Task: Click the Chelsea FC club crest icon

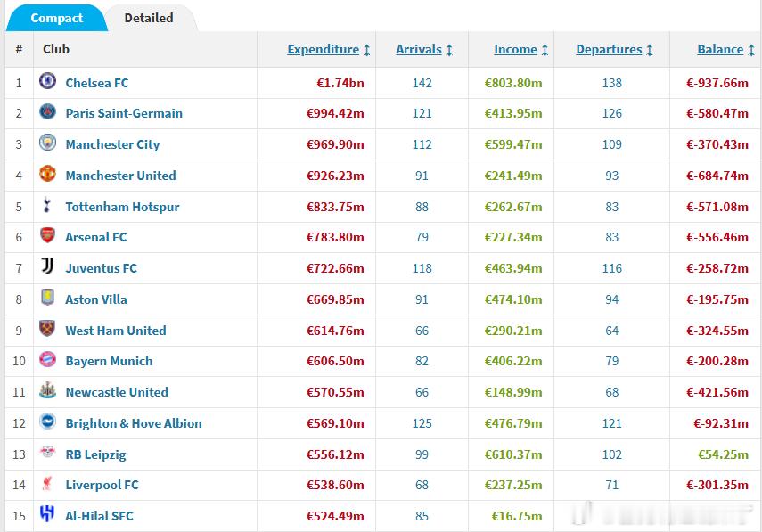Action: [x=48, y=82]
